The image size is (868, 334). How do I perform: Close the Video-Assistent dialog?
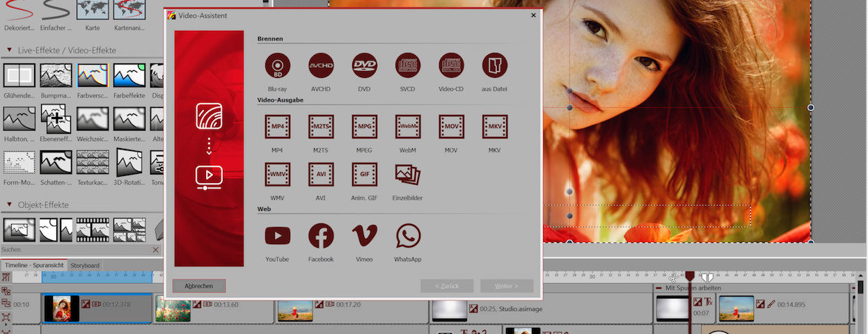[534, 15]
